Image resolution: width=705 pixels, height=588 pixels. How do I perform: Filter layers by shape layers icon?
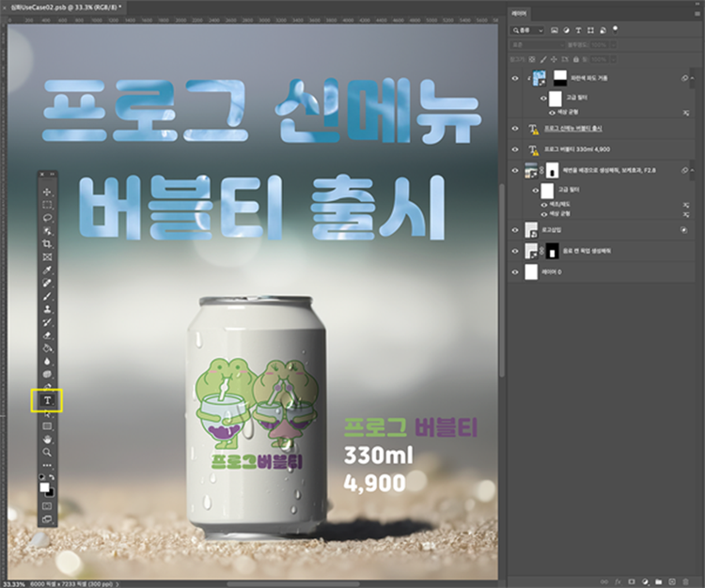(591, 31)
